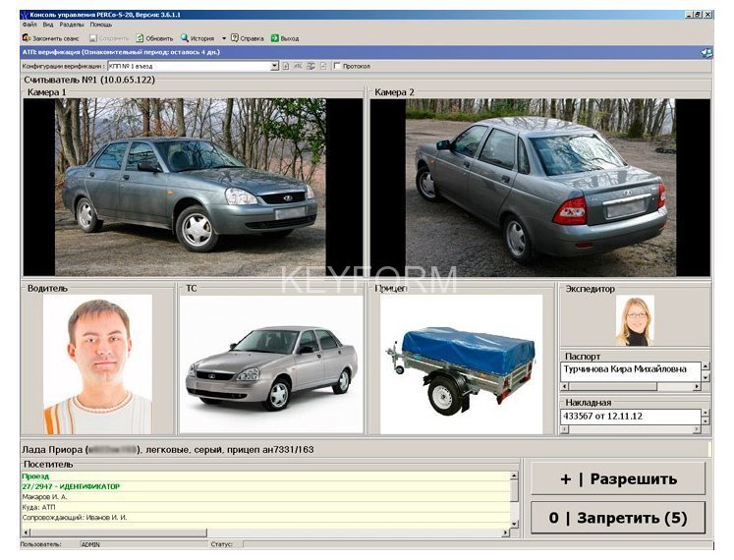Open the История toolbar button
This screenshot has height=560, width=734.
click(197, 38)
